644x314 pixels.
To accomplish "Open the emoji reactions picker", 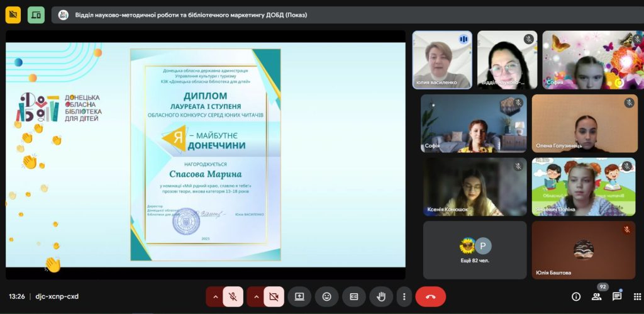I will click(327, 296).
